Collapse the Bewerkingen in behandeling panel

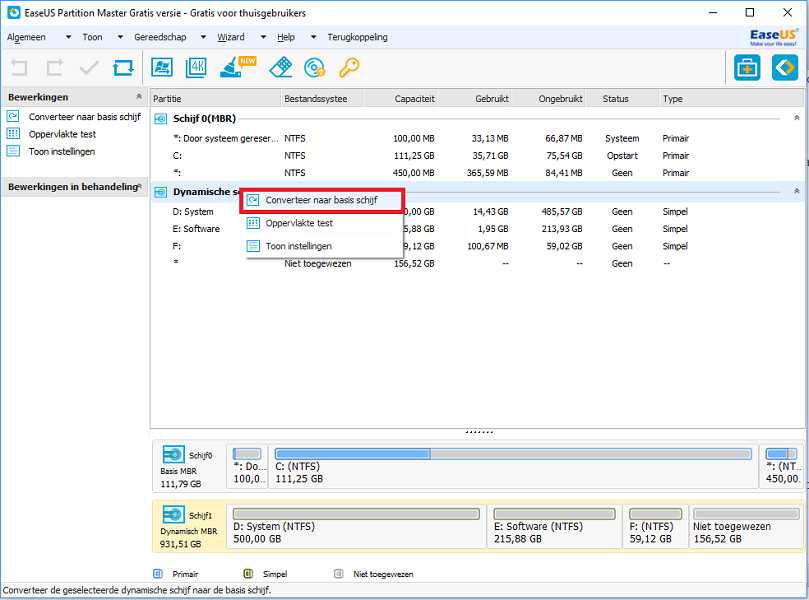click(x=139, y=186)
